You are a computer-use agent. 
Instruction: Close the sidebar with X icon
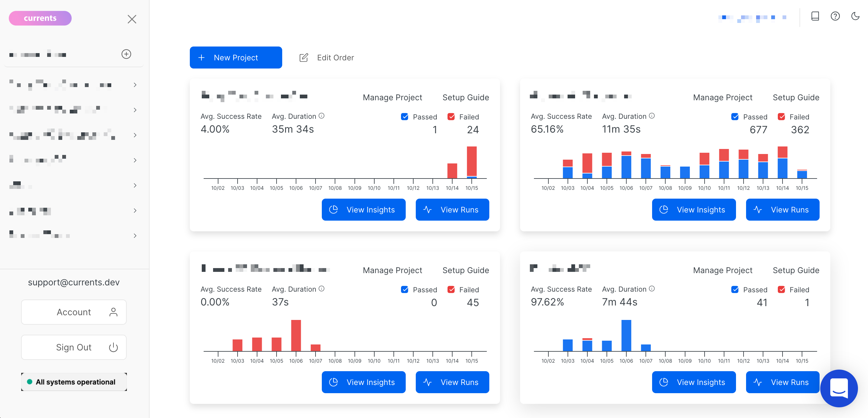(x=132, y=19)
